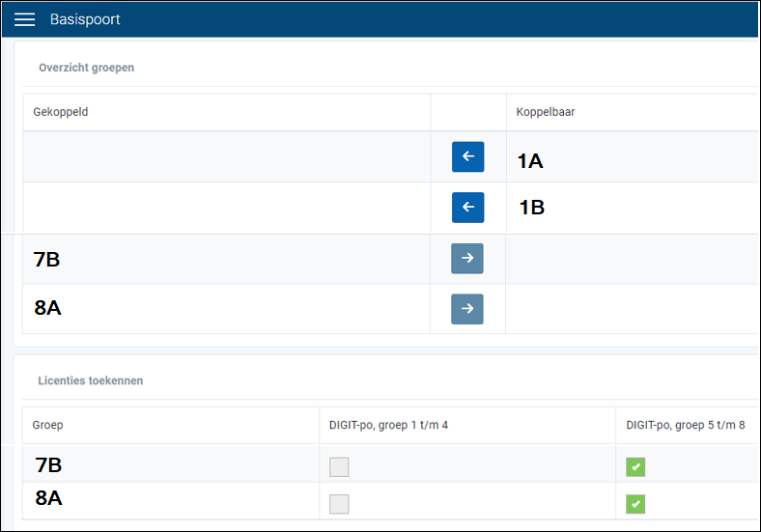The width and height of the screenshot is (761, 532).
Task: Unlink group 8A with right arrow
Action: [x=467, y=309]
